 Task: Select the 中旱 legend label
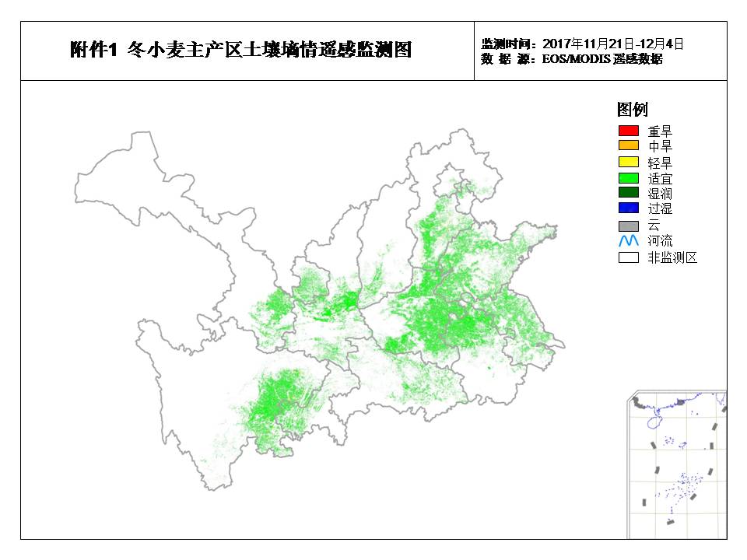tap(660, 145)
